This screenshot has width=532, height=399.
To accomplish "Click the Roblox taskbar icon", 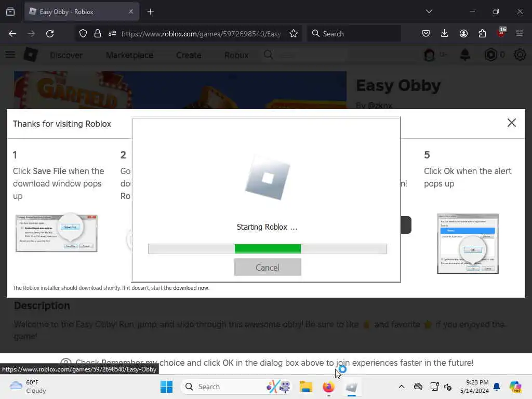I will point(352,387).
